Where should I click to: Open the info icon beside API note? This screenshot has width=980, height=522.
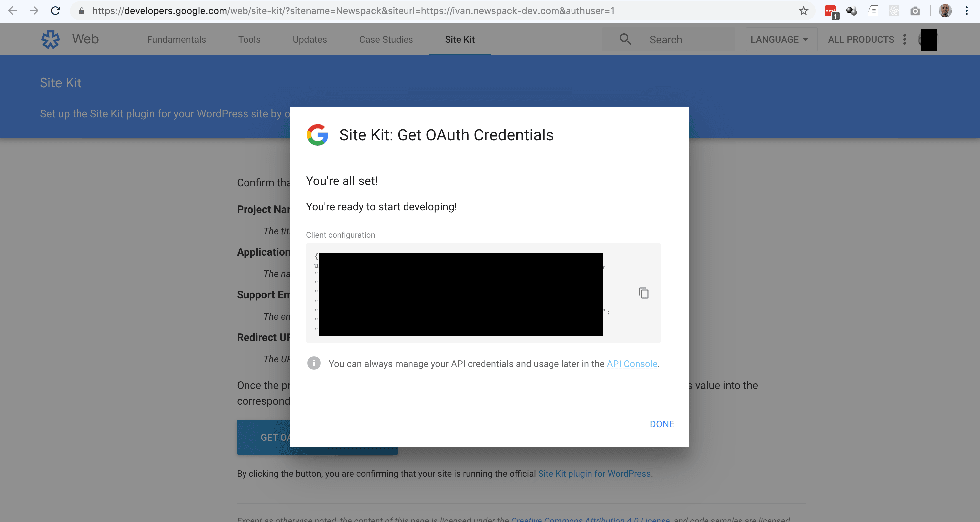tap(314, 363)
